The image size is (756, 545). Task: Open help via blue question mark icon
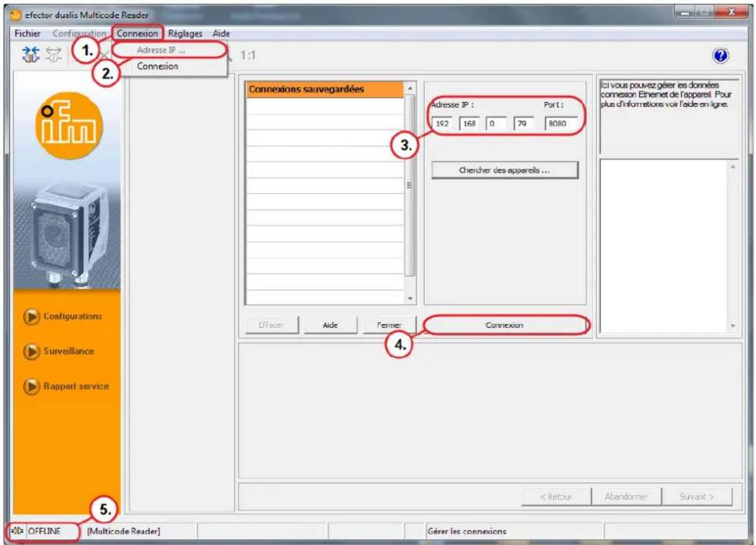click(x=719, y=55)
